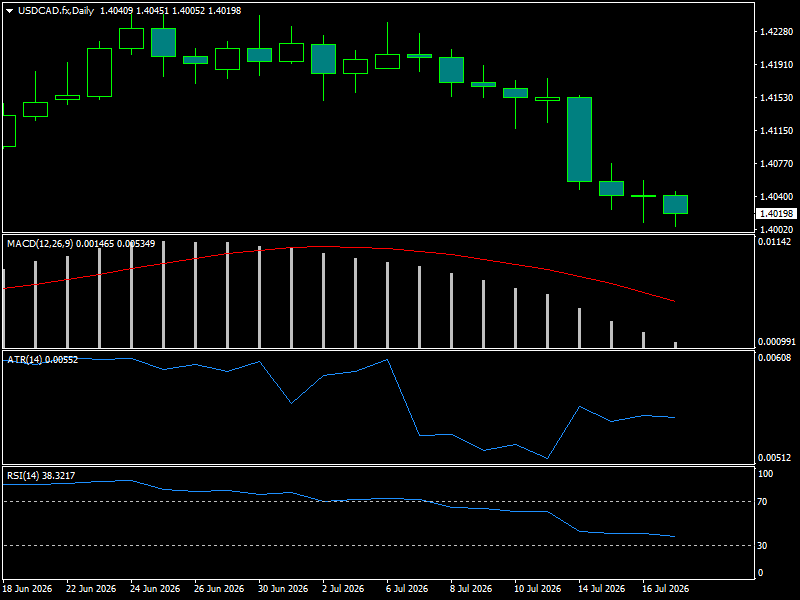Click the 2 Jul 2026 date label
The image size is (800, 600).
tap(343, 589)
